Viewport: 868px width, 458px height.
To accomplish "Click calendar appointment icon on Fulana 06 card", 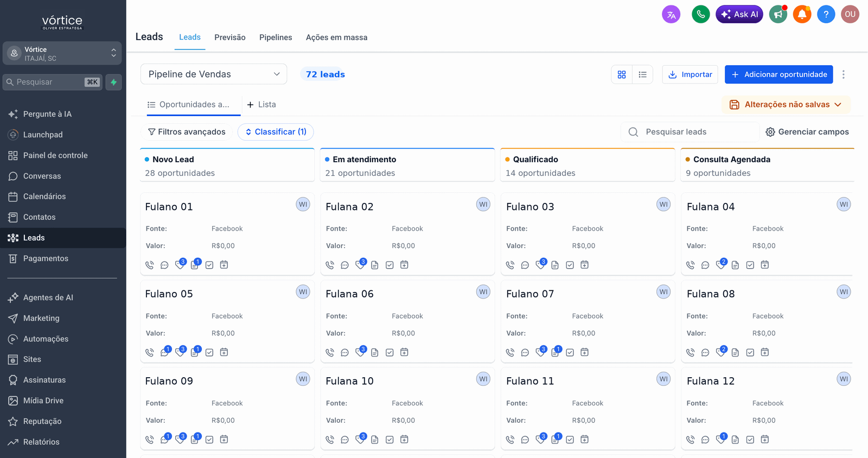I will click(x=404, y=352).
